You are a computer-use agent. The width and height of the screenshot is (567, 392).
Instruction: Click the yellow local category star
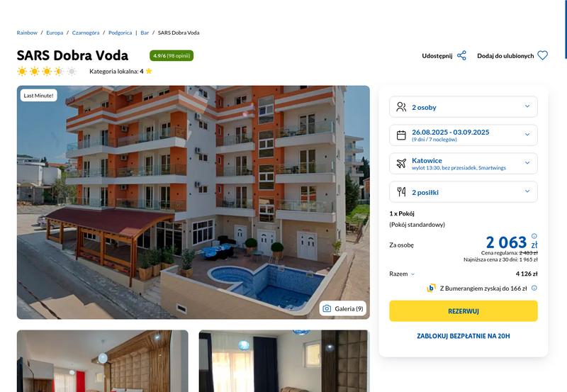(149, 71)
